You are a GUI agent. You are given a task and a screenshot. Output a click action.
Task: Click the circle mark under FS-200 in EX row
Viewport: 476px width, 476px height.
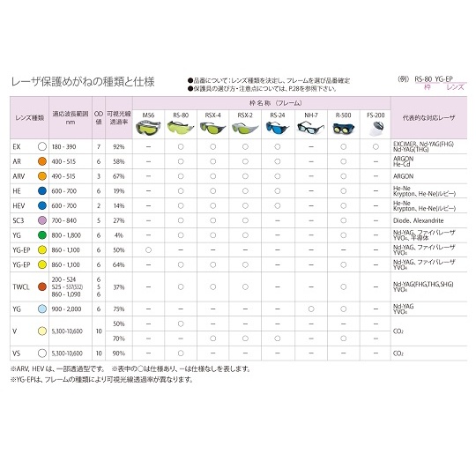tap(376, 146)
